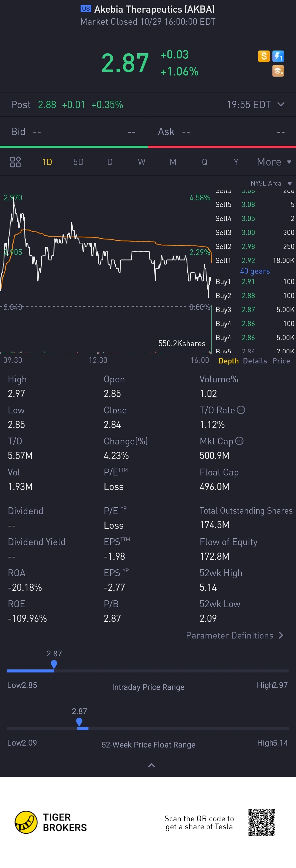Tap the Float Cap value 496.0M

215,486
